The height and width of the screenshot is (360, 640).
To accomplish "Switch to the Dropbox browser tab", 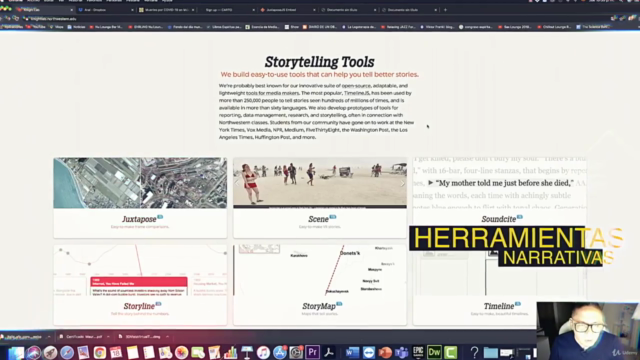I will click(106, 10).
